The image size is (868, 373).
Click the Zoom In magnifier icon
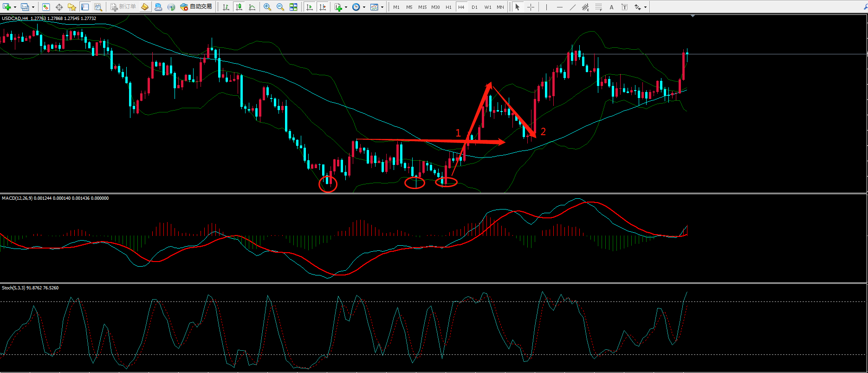click(267, 7)
